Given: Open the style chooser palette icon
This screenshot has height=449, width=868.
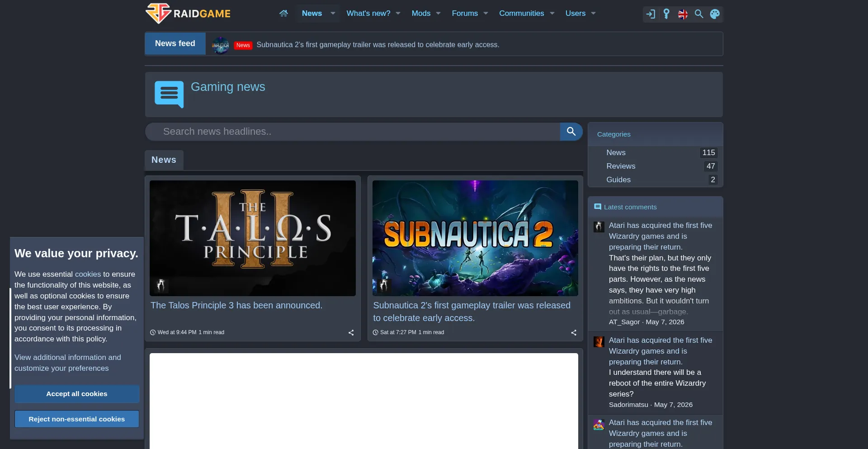Looking at the screenshot, I should click(x=715, y=14).
